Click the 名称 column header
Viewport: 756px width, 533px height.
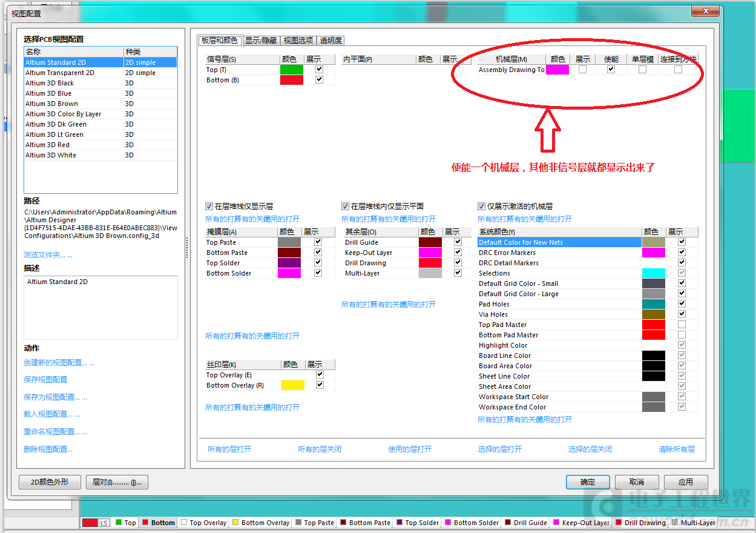pos(74,52)
